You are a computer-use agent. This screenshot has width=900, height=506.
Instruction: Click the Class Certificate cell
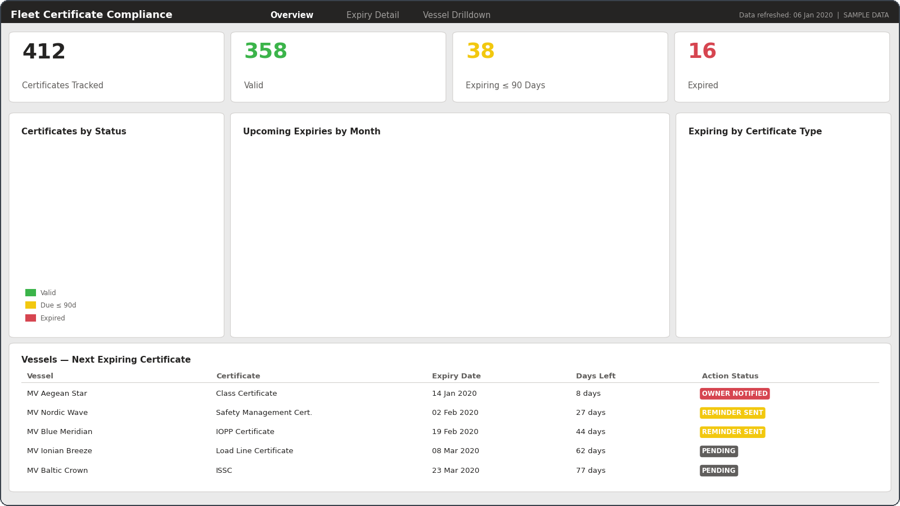click(246, 394)
